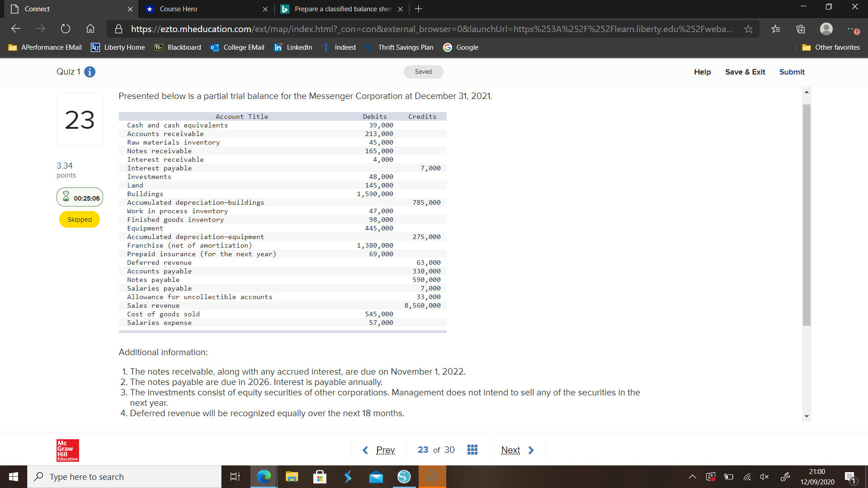Reload the page using the refresh icon
Viewport: 868px width, 488px height.
(65, 29)
